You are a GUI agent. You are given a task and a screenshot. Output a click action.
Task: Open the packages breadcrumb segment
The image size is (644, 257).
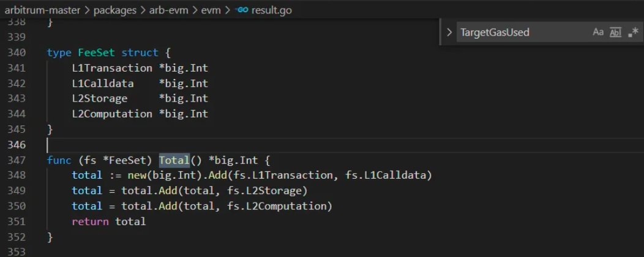point(114,10)
